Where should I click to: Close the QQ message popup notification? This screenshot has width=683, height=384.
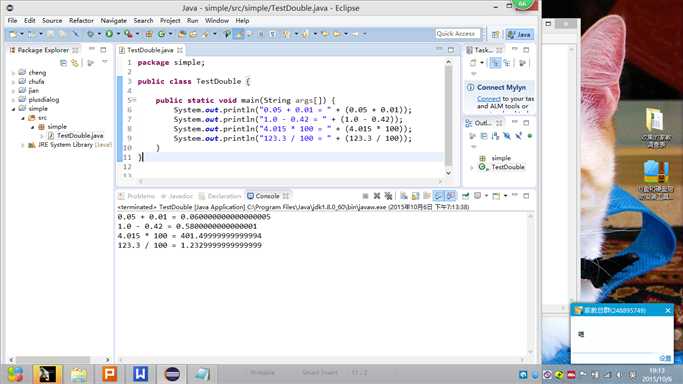pos(668,310)
